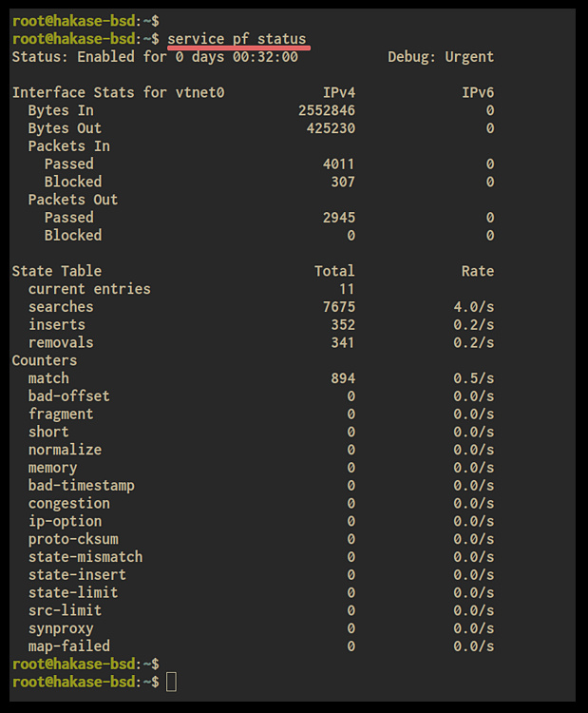Click the searches rate 4.0/s
Viewport: 588px width, 713px height.
[x=473, y=307]
